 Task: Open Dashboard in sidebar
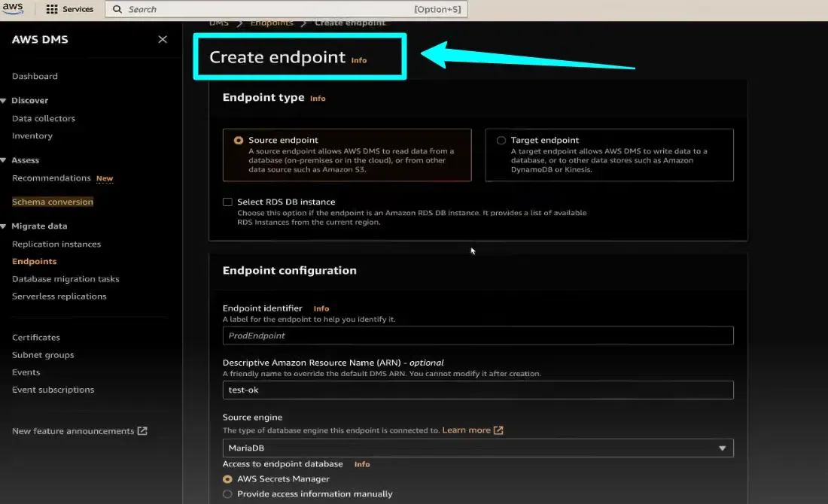point(35,76)
